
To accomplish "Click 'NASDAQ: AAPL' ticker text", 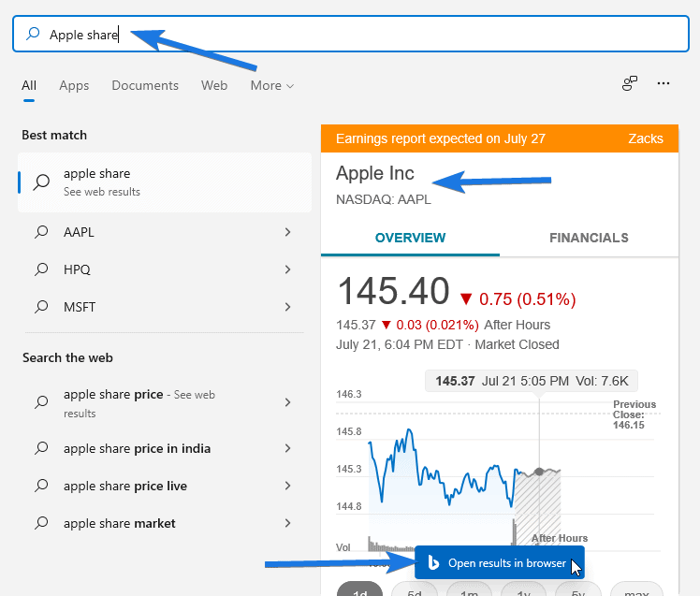I will (384, 199).
